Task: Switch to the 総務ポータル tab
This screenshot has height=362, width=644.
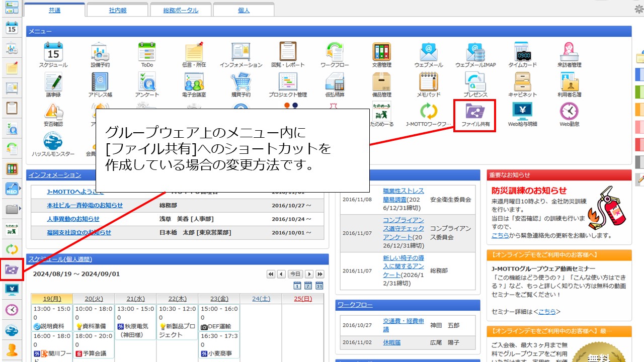Action: coord(181,10)
